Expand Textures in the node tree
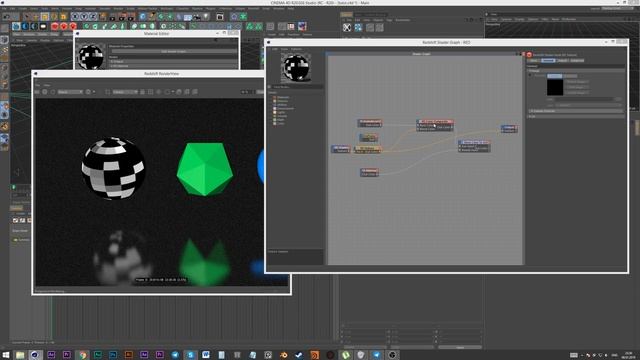The height and width of the screenshot is (360, 640). (282, 101)
